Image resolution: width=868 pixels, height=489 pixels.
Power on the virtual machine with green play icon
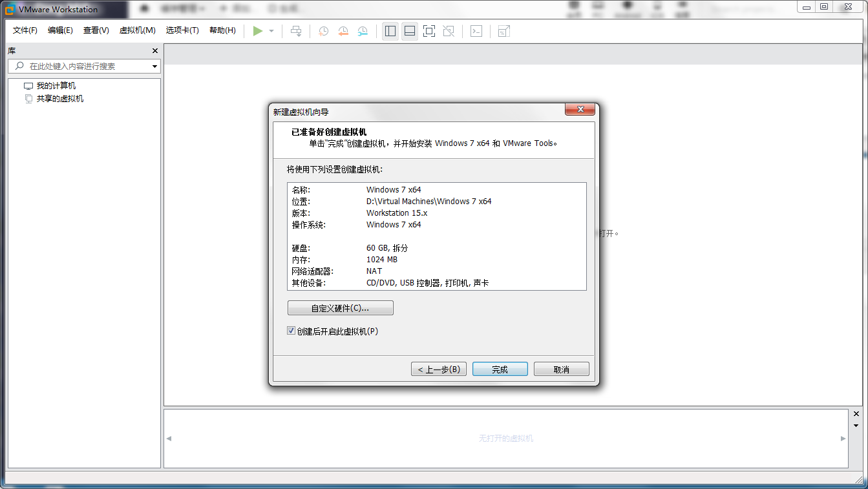(x=258, y=31)
